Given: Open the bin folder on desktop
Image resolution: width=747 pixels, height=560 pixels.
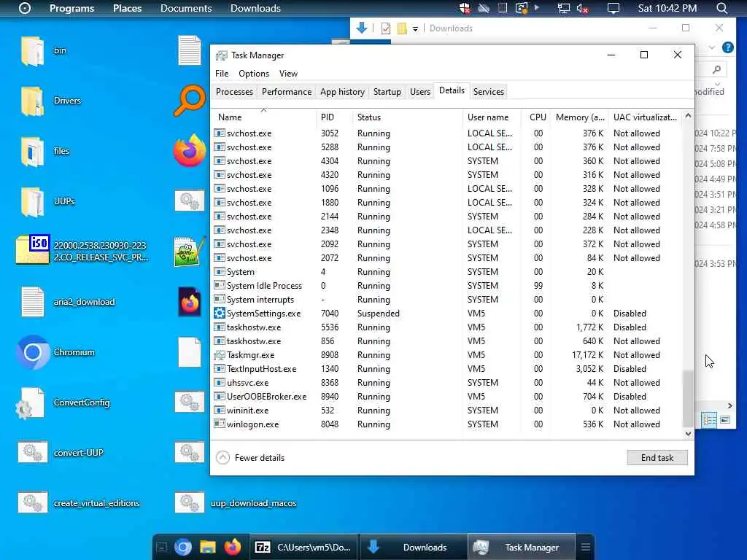Looking at the screenshot, I should (x=32, y=51).
